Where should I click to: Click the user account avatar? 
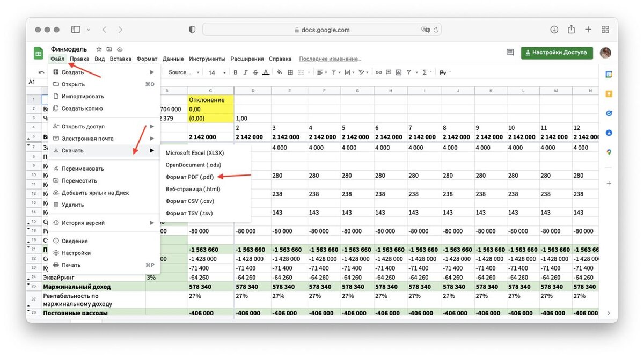tap(605, 53)
